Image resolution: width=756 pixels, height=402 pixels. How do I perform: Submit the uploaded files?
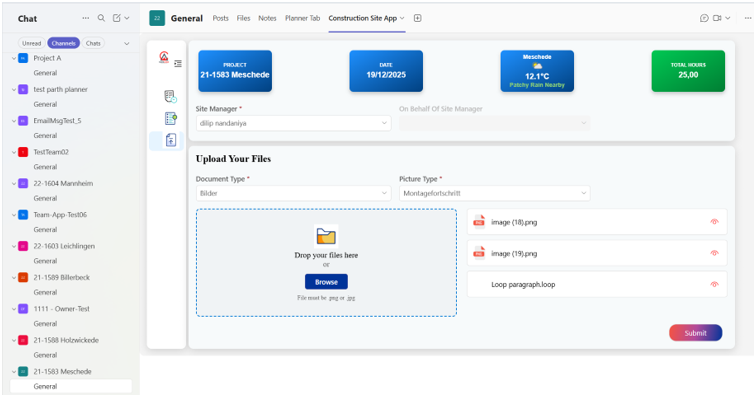[695, 333]
